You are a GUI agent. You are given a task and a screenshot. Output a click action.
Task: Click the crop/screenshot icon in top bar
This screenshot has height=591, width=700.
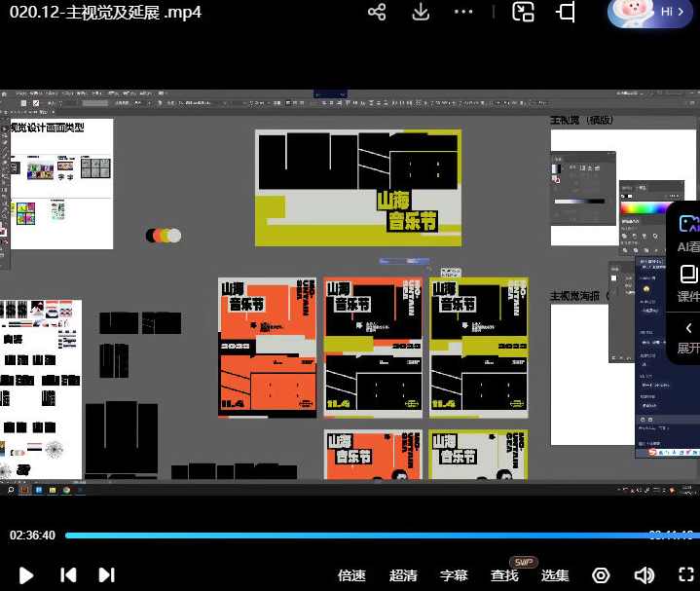567,12
